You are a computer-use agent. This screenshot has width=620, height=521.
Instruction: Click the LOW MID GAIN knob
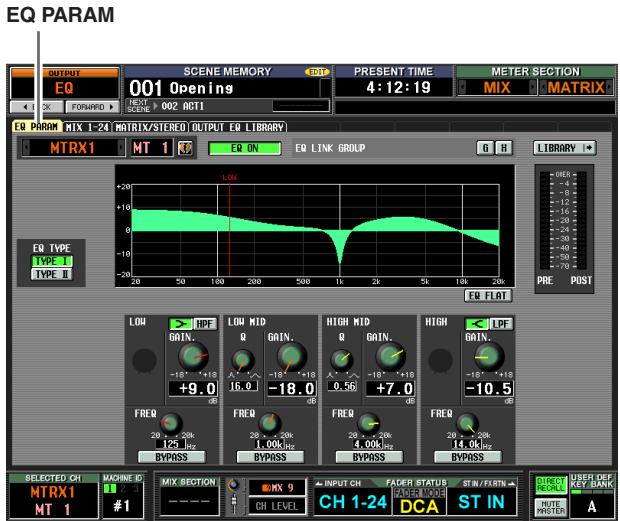click(292, 357)
